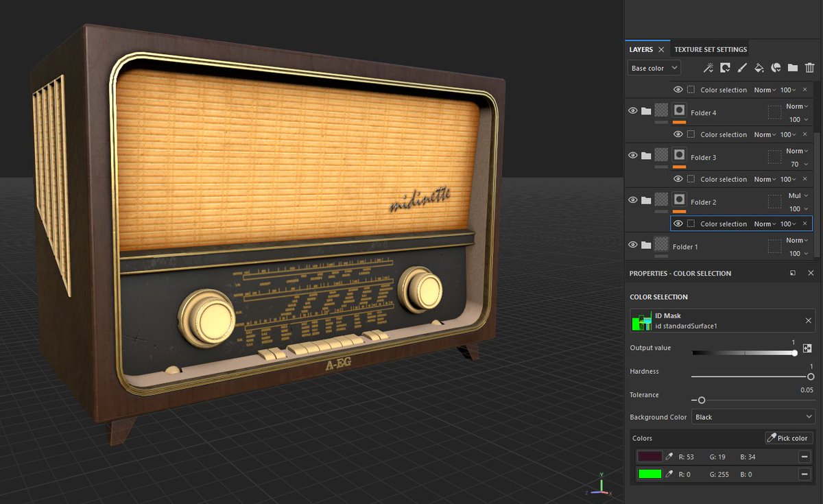Open Folder 1 Norm blend mode dropdown

797,240
